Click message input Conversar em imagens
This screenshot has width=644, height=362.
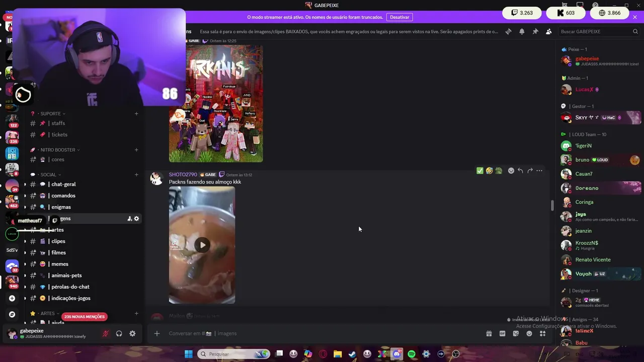(x=322, y=333)
